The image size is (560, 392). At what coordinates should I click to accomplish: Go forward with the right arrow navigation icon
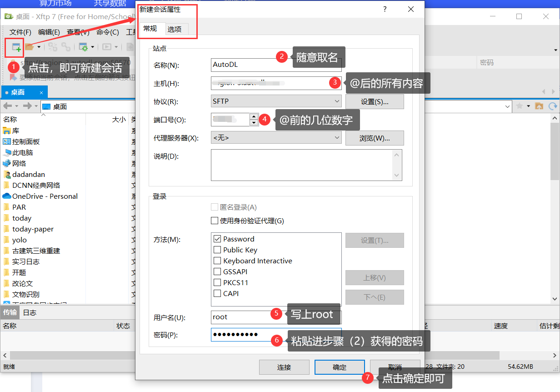pyautogui.click(x=27, y=106)
